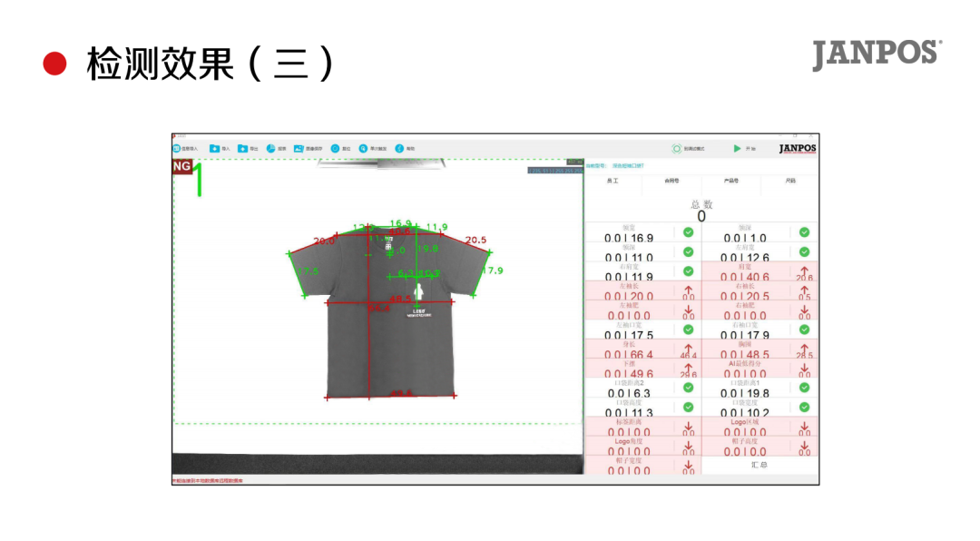
Task: Click the red status bar message at bottom
Action: (x=208, y=480)
